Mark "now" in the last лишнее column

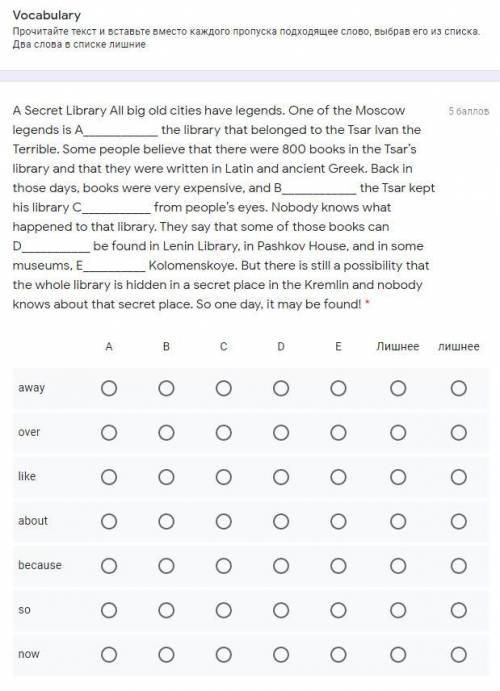pyautogui.click(x=459, y=654)
